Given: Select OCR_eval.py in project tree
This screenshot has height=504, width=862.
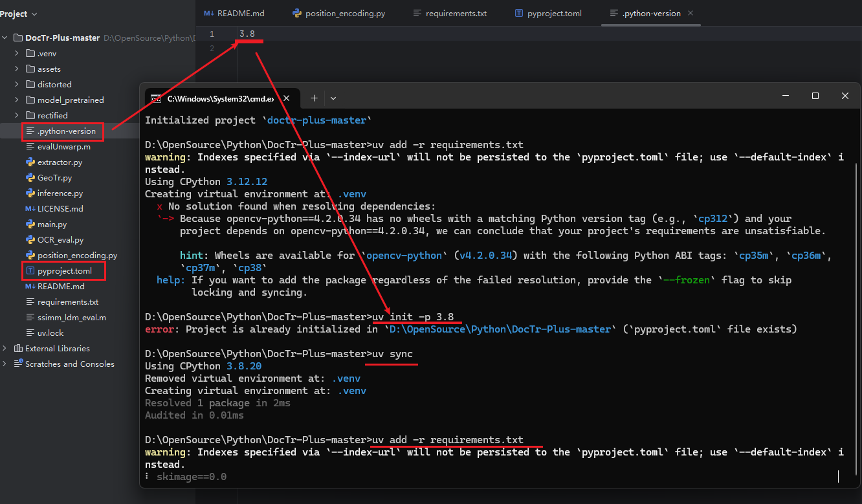Looking at the screenshot, I should pyautogui.click(x=60, y=239).
